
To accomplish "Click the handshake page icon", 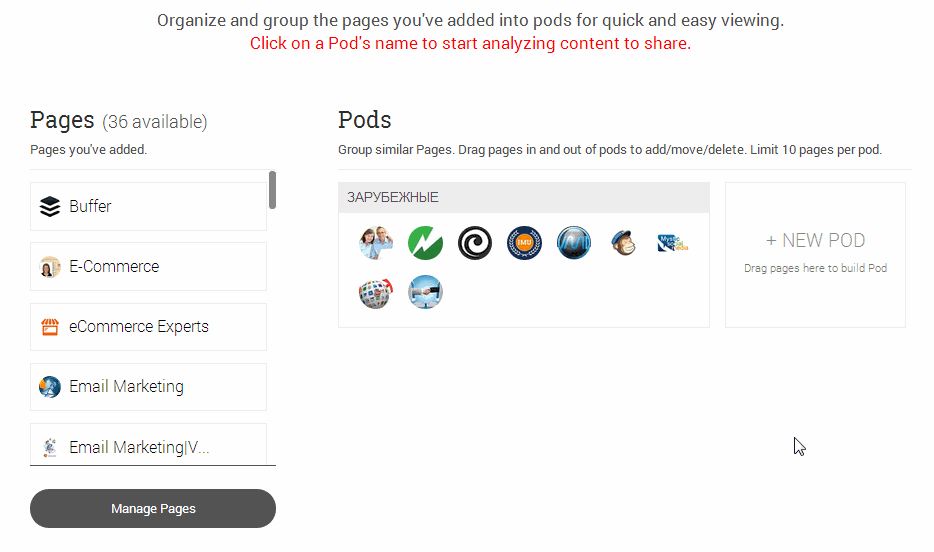I will click(425, 292).
